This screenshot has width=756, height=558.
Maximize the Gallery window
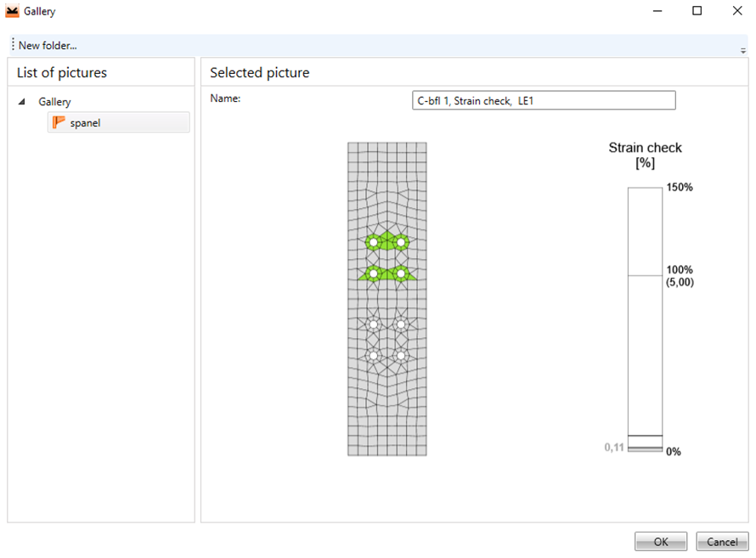[x=697, y=10]
